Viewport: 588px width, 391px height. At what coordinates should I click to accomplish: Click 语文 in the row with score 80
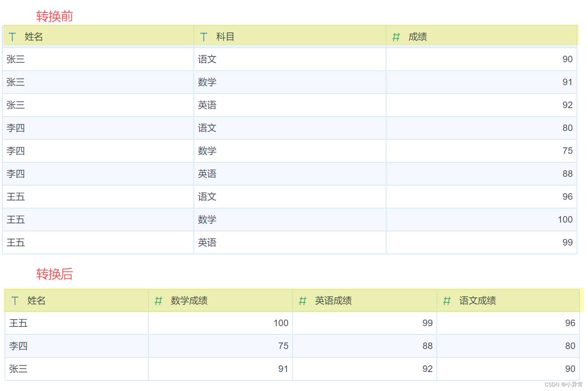point(207,128)
